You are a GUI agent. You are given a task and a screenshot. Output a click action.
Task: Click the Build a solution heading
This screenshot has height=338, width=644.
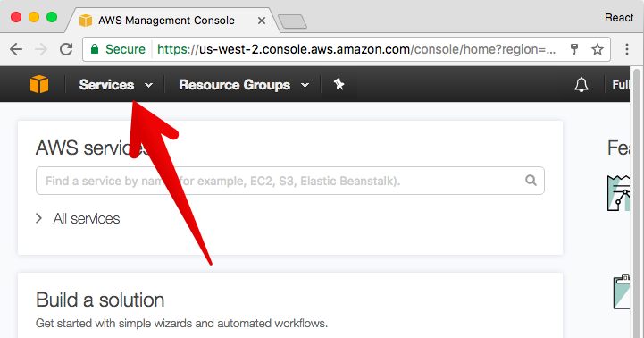100,300
